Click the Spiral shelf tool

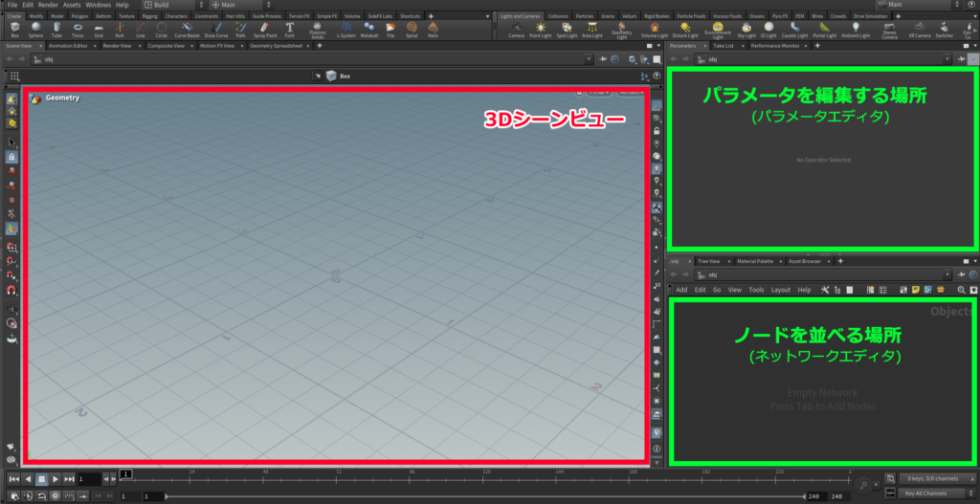coord(410,30)
